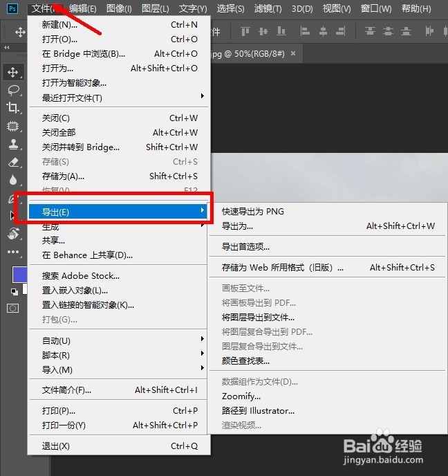Choose 打开为智能对象...
The width and height of the screenshot is (448, 476).
pos(120,83)
